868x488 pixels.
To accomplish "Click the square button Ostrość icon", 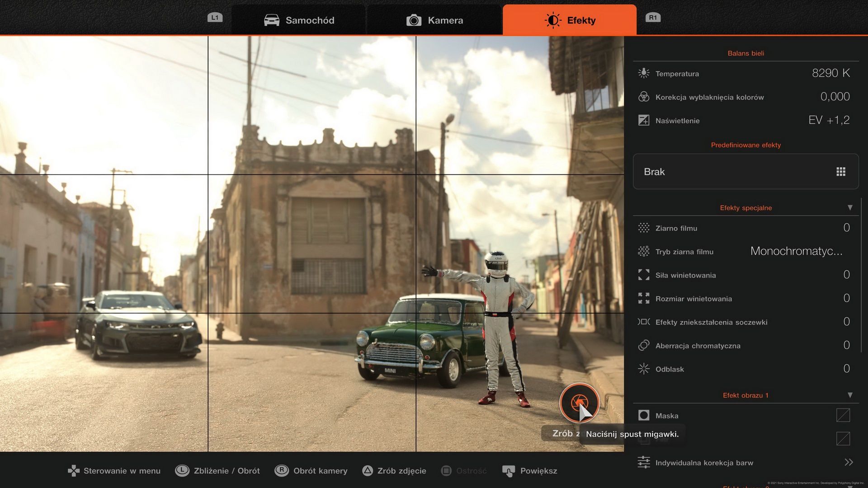I will pos(446,470).
